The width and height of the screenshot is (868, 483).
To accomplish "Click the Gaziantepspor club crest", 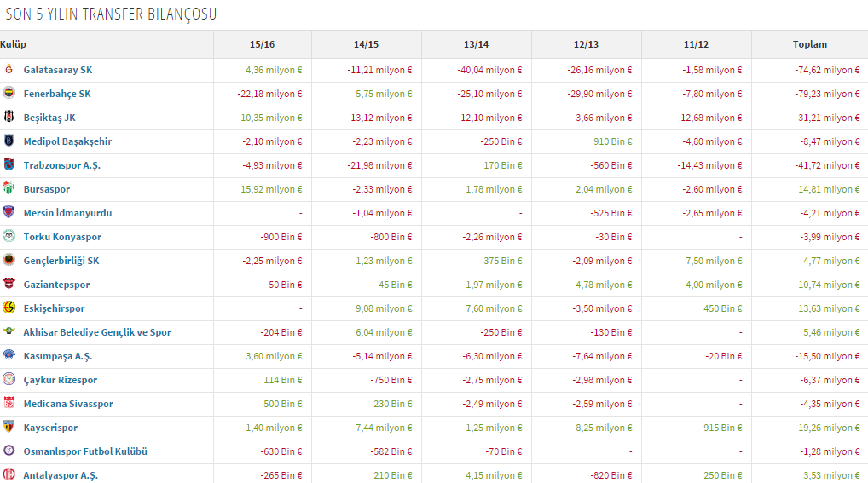I will tap(9, 284).
